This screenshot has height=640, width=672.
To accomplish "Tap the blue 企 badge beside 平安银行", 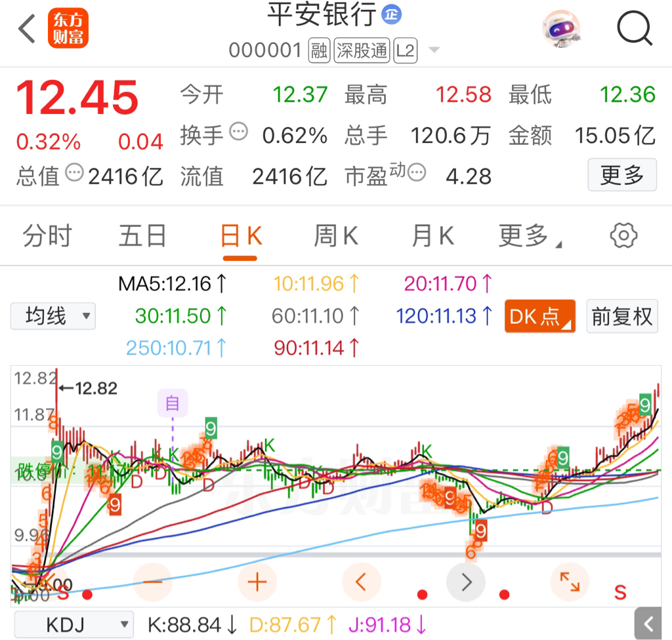I will [391, 14].
